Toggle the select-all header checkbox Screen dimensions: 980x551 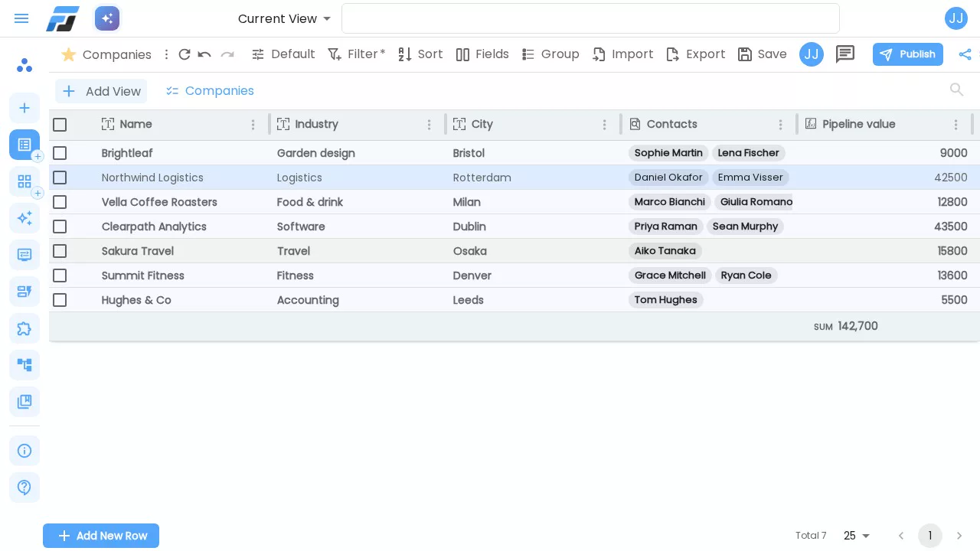60,125
